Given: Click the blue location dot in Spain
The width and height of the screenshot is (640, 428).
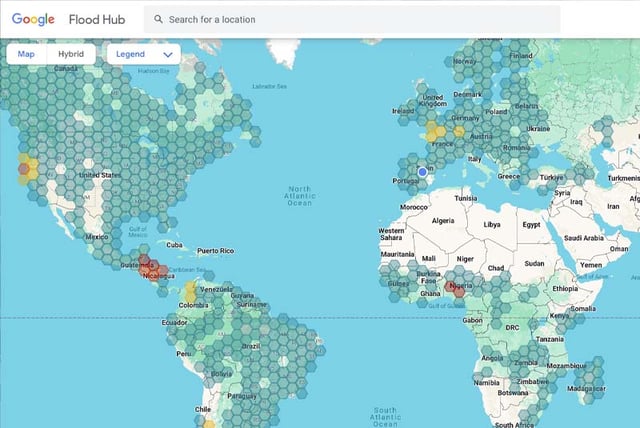Looking at the screenshot, I should [x=422, y=172].
